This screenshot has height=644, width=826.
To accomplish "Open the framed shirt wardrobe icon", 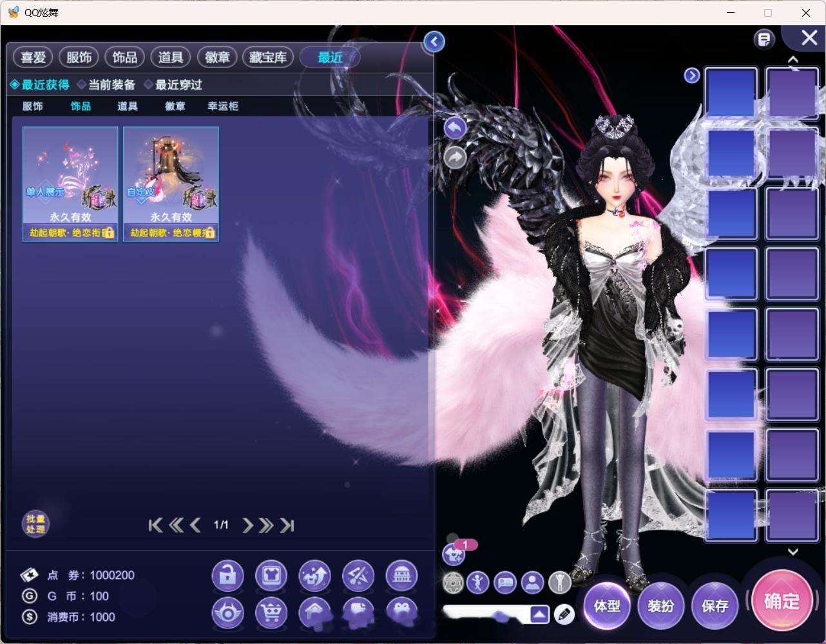I will click(x=271, y=576).
